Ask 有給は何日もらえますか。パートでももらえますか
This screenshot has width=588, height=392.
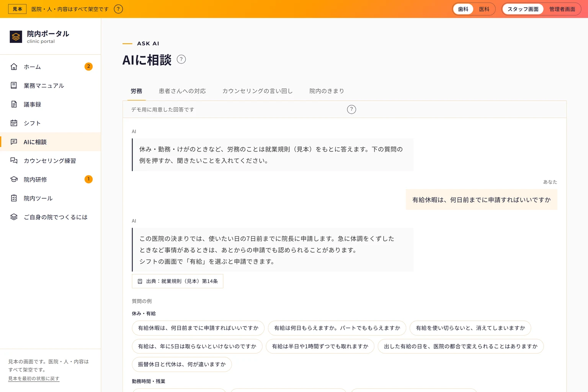pyautogui.click(x=337, y=328)
